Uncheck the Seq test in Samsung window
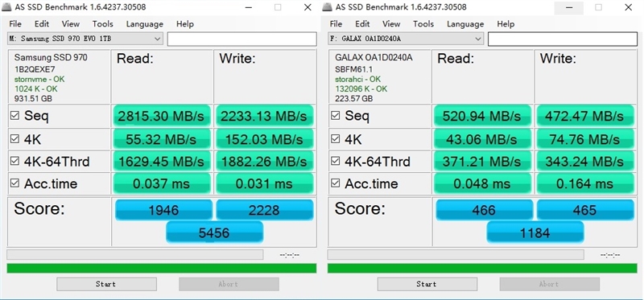 tap(14, 116)
